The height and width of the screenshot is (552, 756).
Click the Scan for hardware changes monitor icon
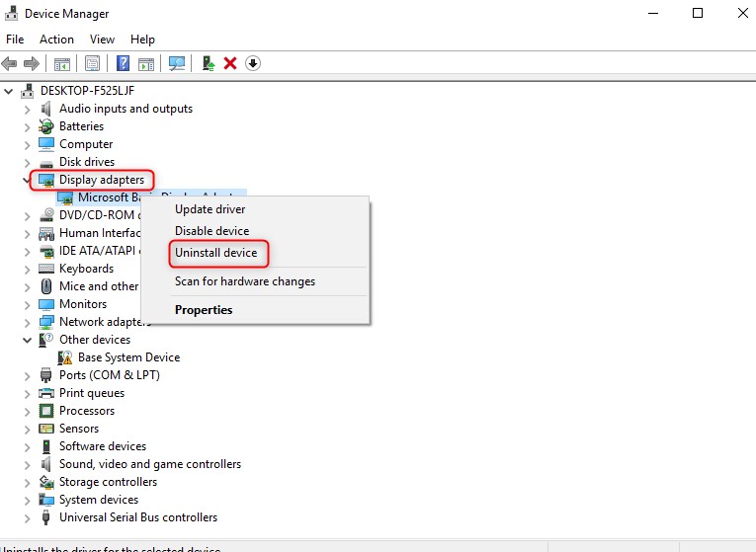click(x=177, y=63)
